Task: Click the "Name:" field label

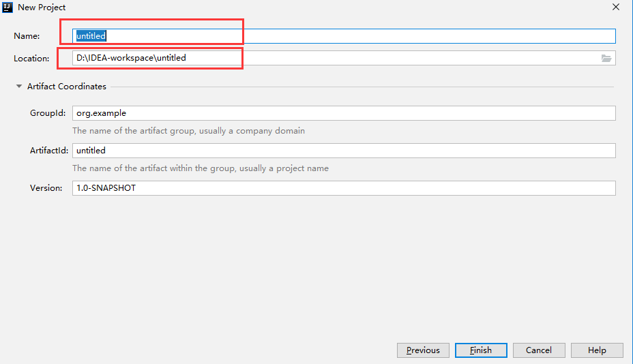Action: tap(27, 36)
